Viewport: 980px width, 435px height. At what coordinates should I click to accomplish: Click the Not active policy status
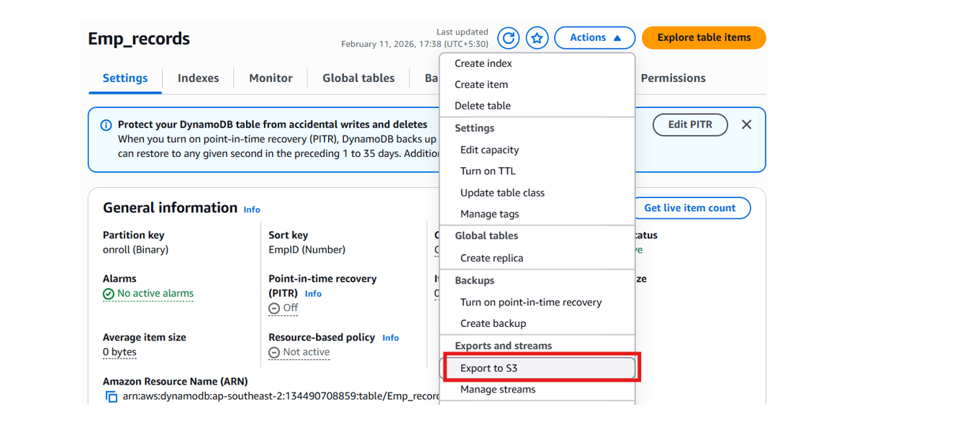(x=299, y=352)
